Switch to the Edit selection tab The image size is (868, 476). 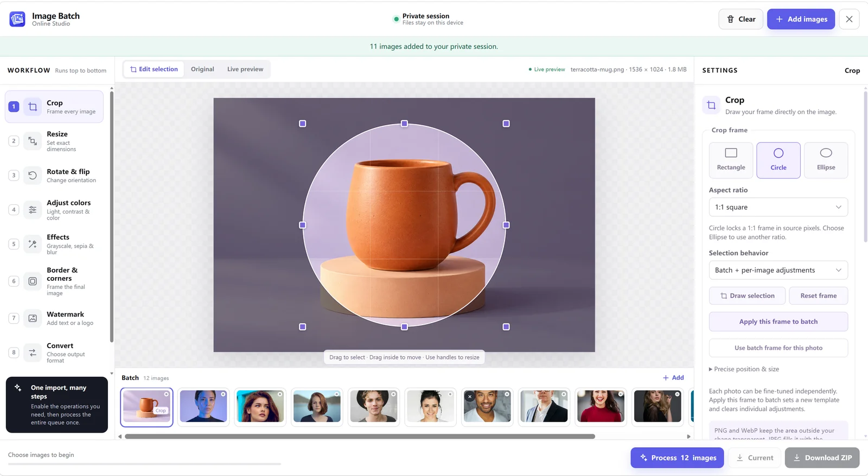click(x=154, y=69)
